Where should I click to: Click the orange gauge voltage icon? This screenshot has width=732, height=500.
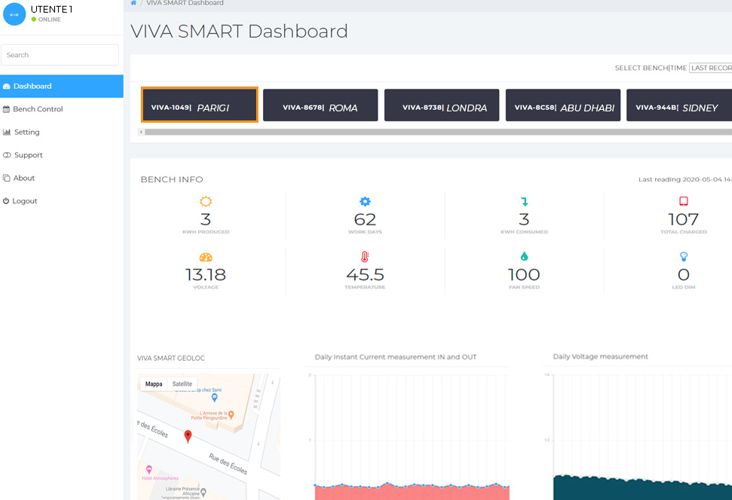pos(206,257)
